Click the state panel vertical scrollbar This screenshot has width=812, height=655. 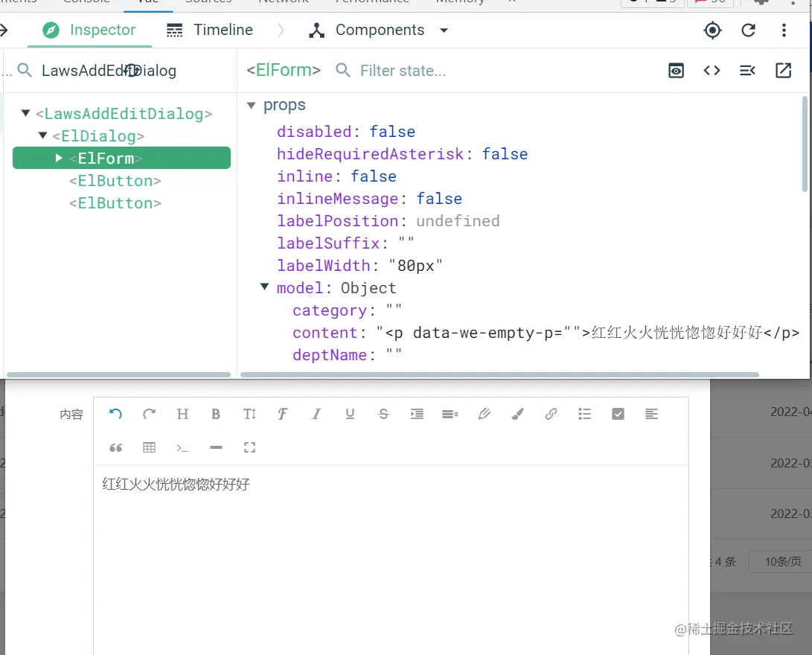coord(805,144)
